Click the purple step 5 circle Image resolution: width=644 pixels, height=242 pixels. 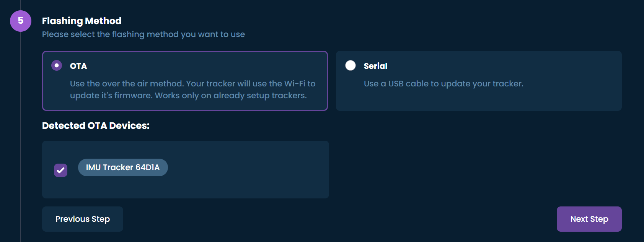[x=21, y=21]
